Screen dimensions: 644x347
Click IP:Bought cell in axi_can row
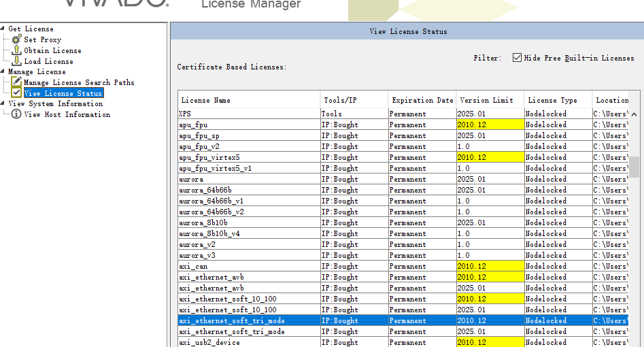(354, 267)
